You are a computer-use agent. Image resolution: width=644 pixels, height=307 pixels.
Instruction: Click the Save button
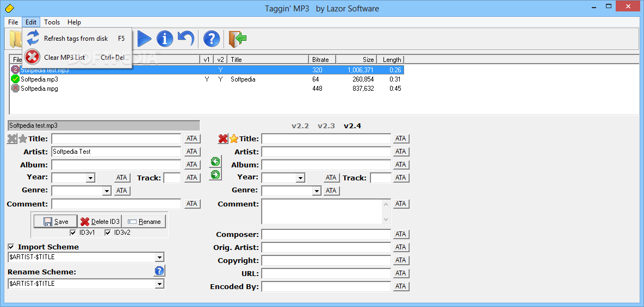[x=55, y=222]
